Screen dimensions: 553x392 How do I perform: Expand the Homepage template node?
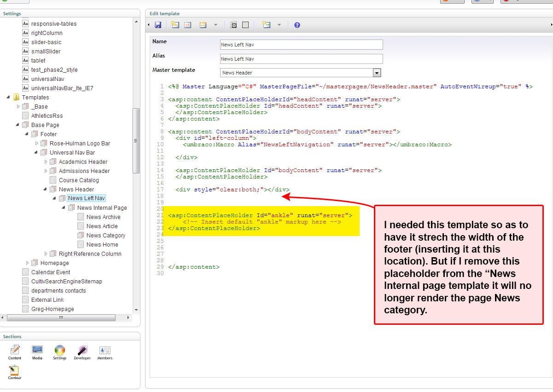pos(27,263)
